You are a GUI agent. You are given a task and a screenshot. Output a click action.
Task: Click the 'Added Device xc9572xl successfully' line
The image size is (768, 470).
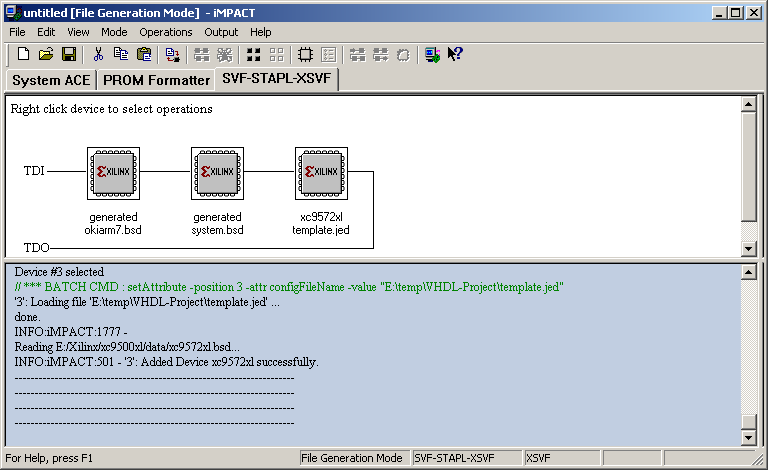click(167, 362)
